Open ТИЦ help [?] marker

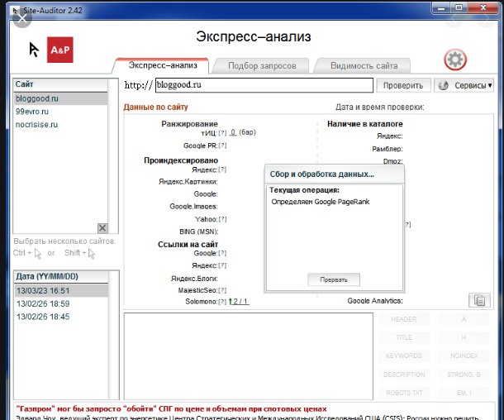[x=223, y=132]
